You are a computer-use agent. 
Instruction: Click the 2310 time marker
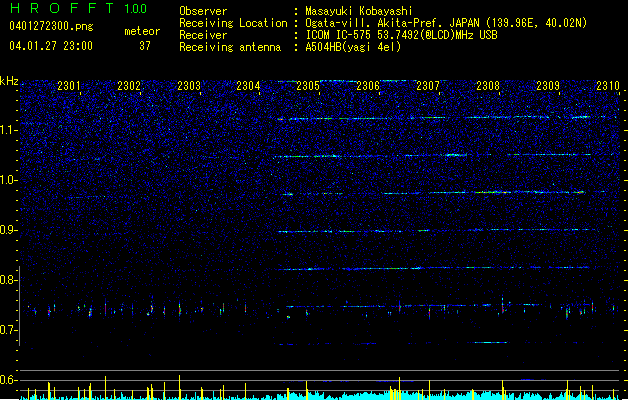[x=608, y=86]
